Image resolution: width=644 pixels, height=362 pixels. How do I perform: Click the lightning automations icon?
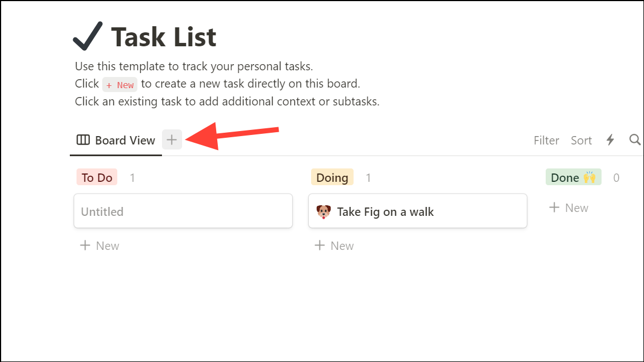[x=610, y=139]
